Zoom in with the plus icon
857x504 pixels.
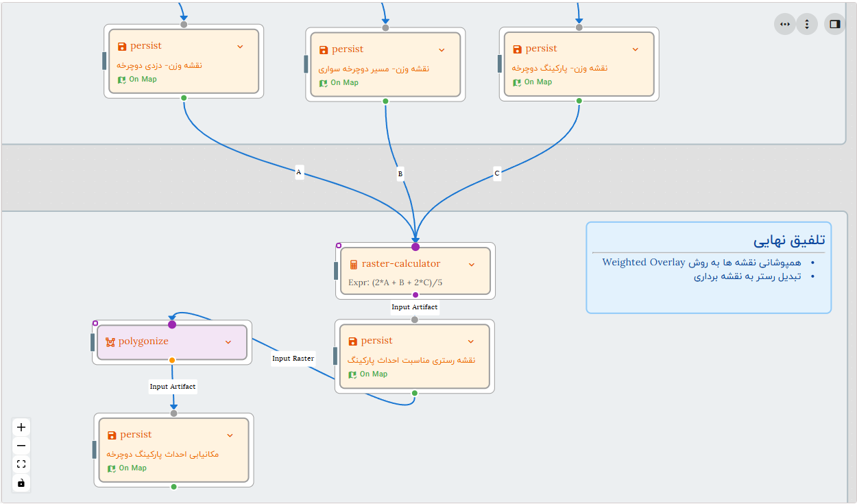pos(21,427)
